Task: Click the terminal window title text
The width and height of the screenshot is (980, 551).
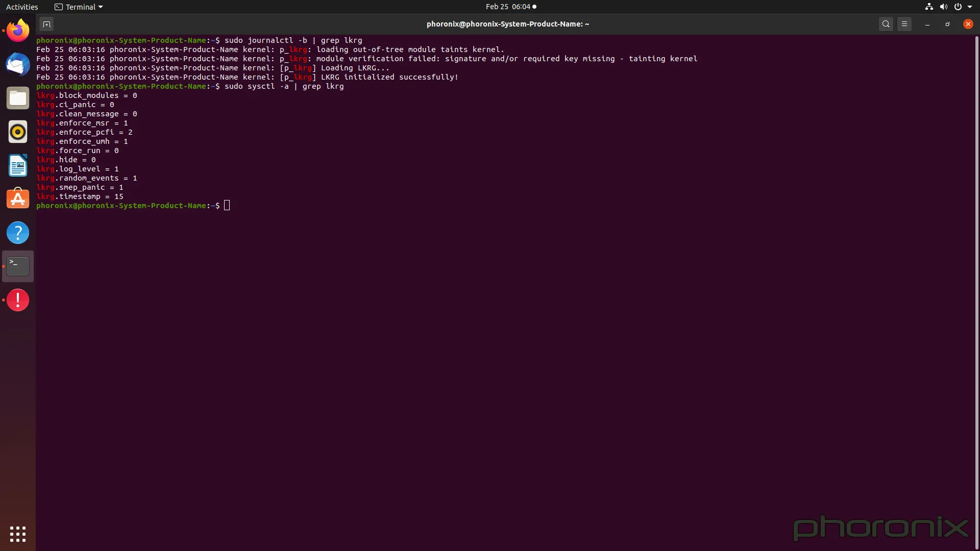Action: coord(508,24)
